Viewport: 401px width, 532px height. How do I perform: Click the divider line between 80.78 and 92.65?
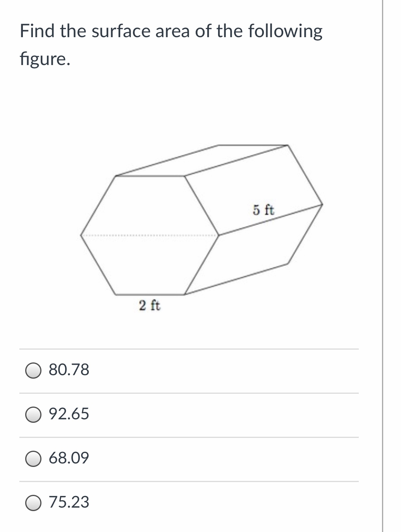click(189, 393)
